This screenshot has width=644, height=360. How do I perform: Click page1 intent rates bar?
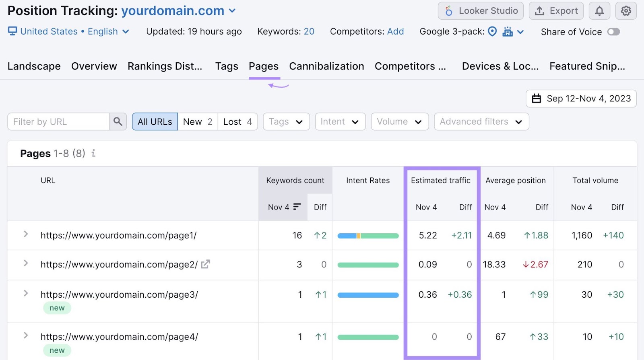[x=368, y=236]
